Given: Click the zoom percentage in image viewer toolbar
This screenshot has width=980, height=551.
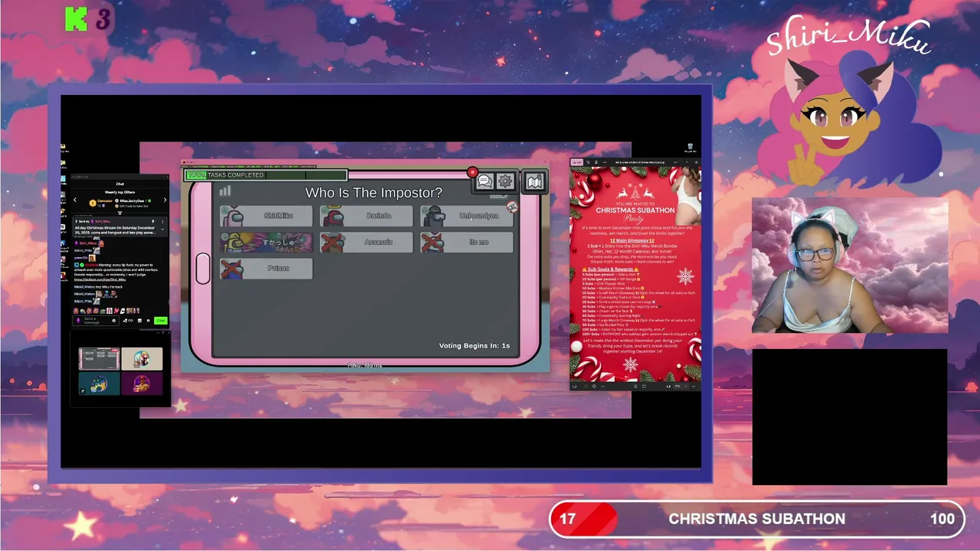Looking at the screenshot, I should [677, 386].
